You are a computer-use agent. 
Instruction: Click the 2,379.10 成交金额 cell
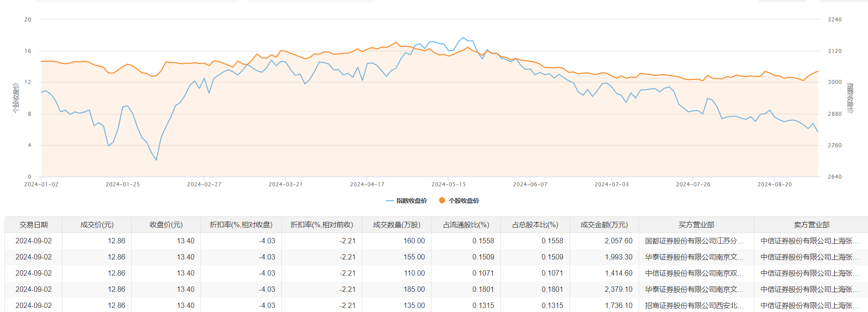[618, 290]
